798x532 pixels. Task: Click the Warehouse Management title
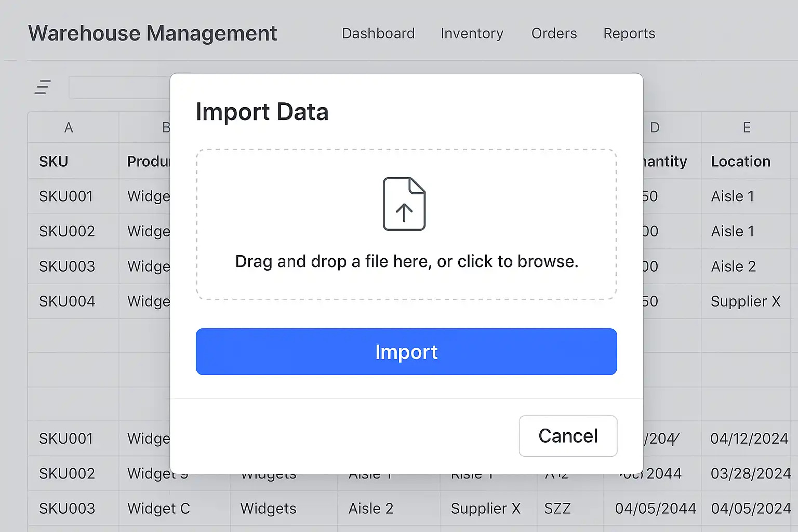[153, 33]
